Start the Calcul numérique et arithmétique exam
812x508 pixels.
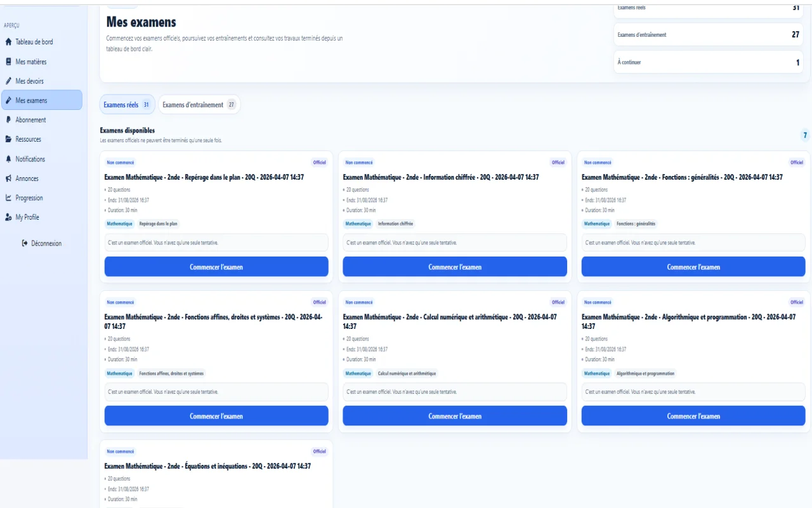(455, 416)
